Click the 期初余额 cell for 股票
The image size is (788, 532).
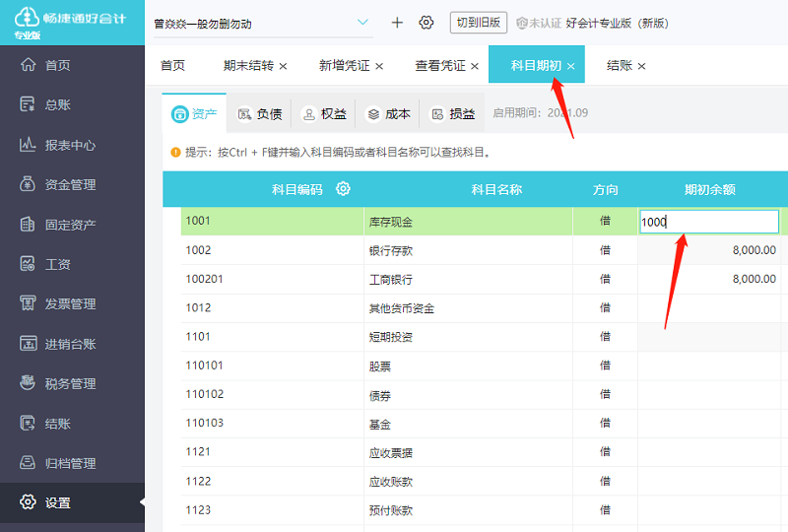point(709,366)
